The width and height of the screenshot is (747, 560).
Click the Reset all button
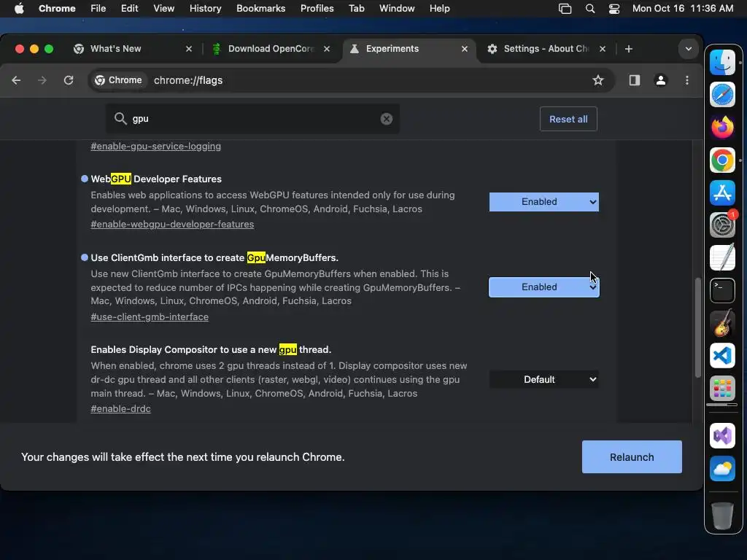568,119
